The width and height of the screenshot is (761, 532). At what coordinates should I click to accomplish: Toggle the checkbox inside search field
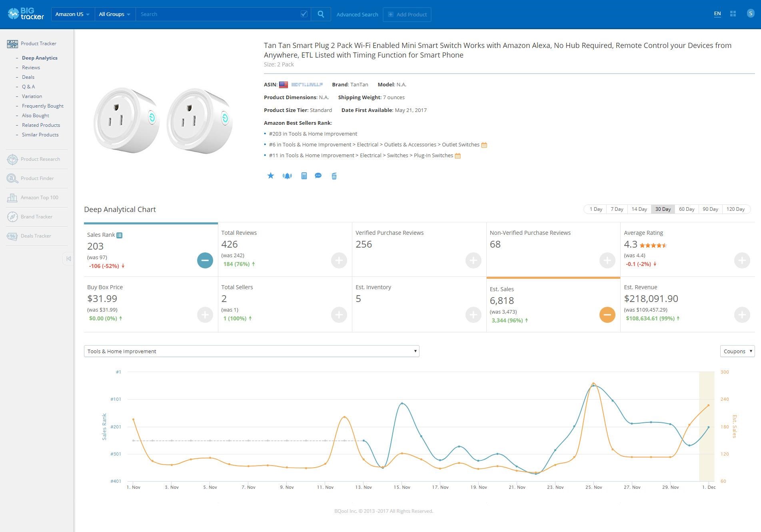(304, 14)
